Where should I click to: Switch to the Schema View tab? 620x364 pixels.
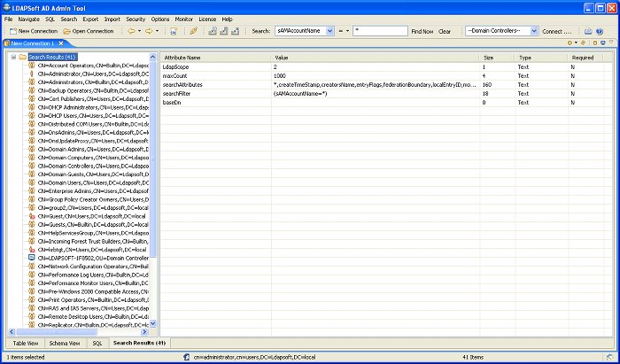pos(65,342)
